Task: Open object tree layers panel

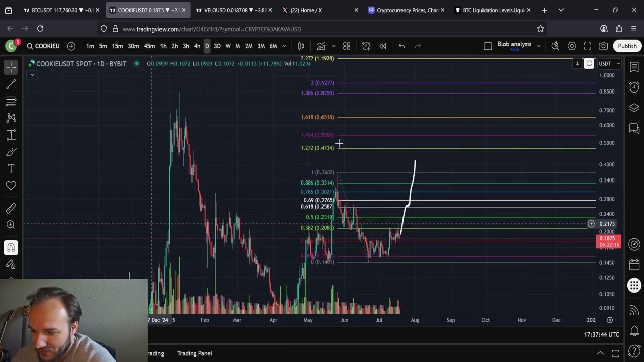Action: [x=634, y=108]
